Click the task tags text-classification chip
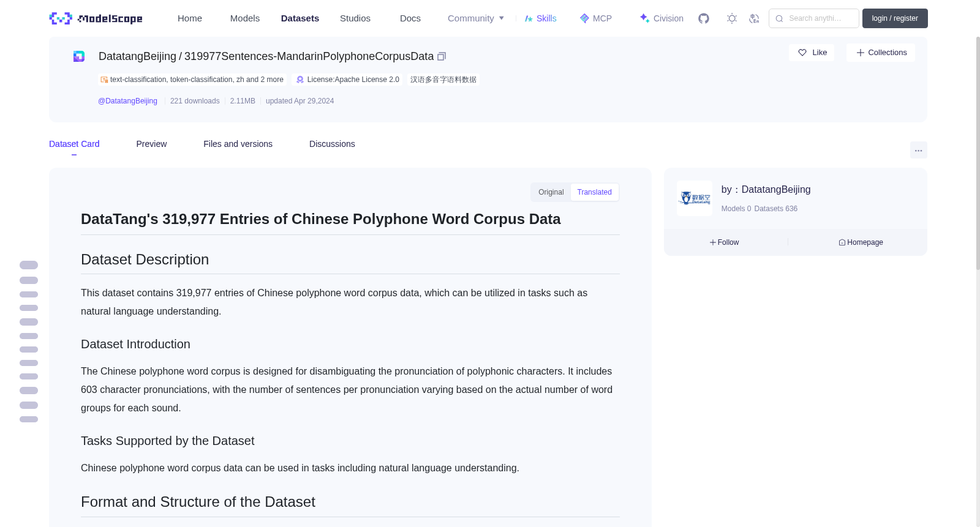Image resolution: width=980 pixels, height=527 pixels. (x=192, y=80)
